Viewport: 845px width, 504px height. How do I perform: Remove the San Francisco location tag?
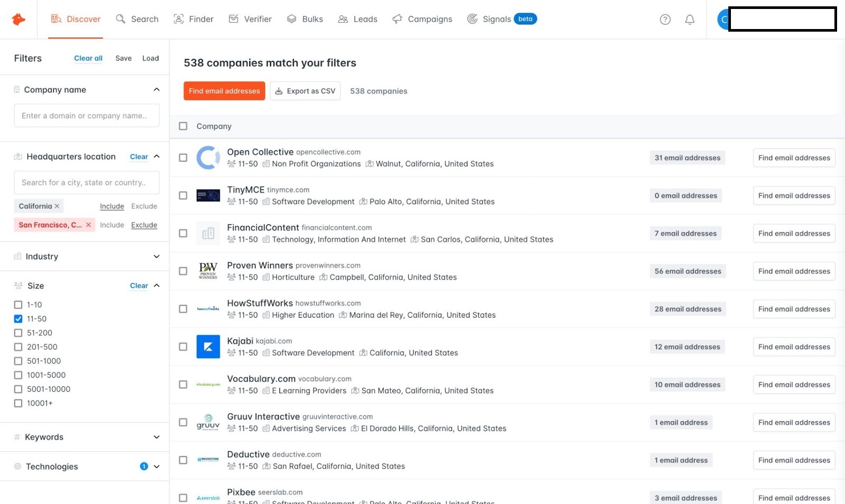tap(88, 225)
